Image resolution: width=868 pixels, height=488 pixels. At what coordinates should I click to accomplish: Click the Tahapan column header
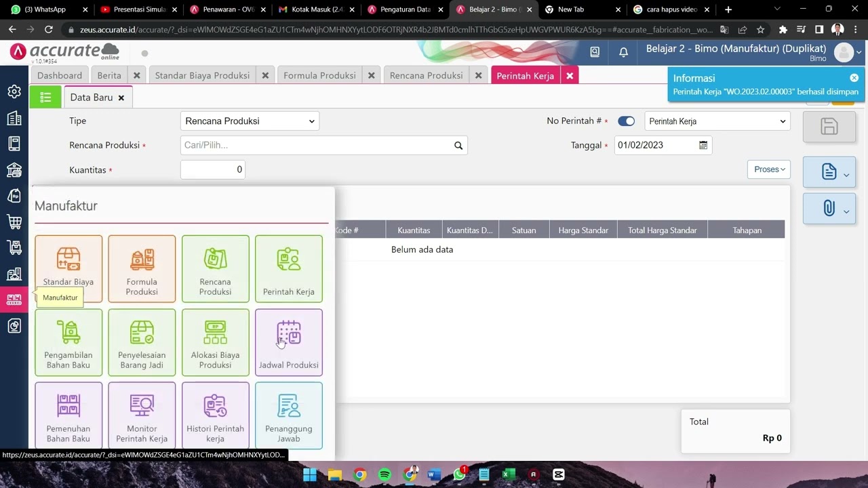click(747, 230)
